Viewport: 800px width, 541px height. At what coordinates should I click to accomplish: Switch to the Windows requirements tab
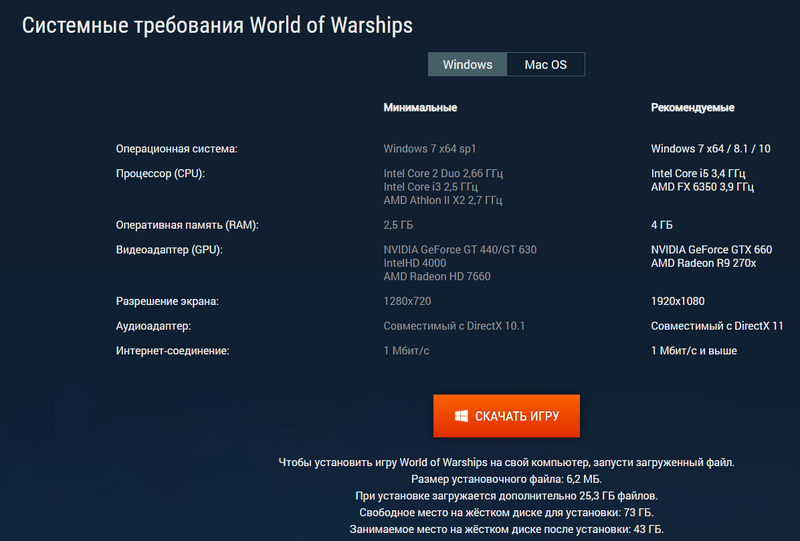pyautogui.click(x=467, y=64)
